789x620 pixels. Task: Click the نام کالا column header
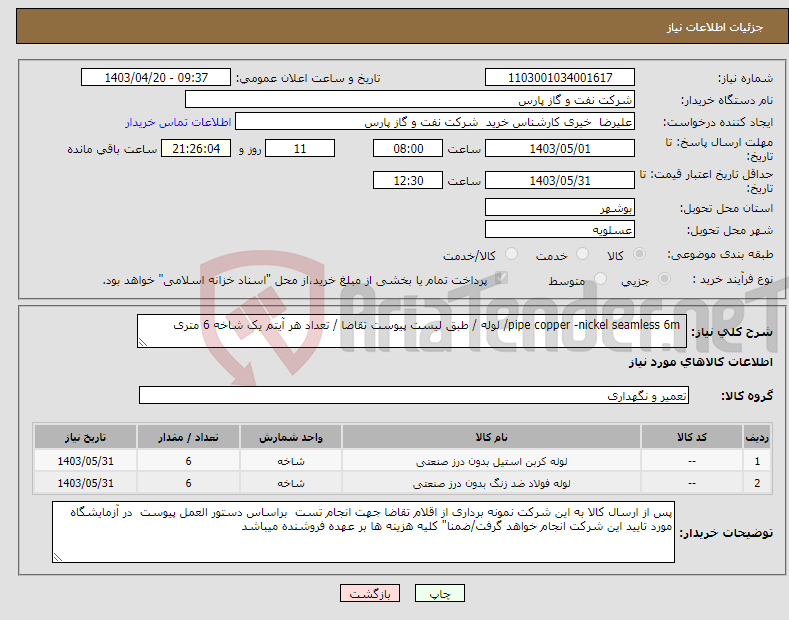pos(491,437)
